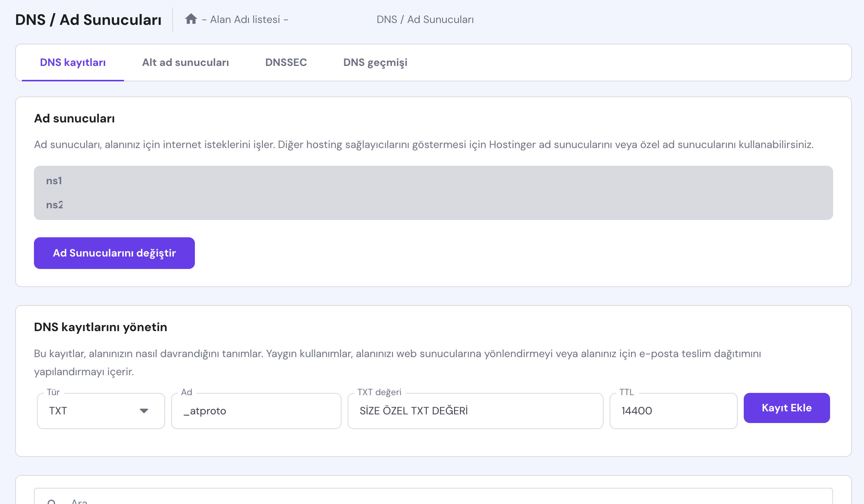Select the TTL field showing 14400
Screen dimensions: 864x504
673,411
